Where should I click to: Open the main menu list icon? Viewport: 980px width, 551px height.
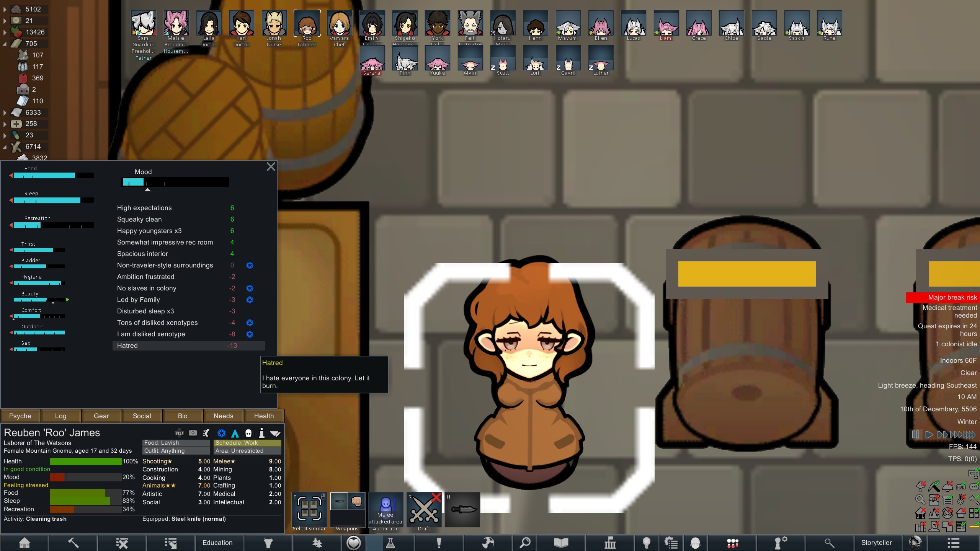[x=953, y=543]
